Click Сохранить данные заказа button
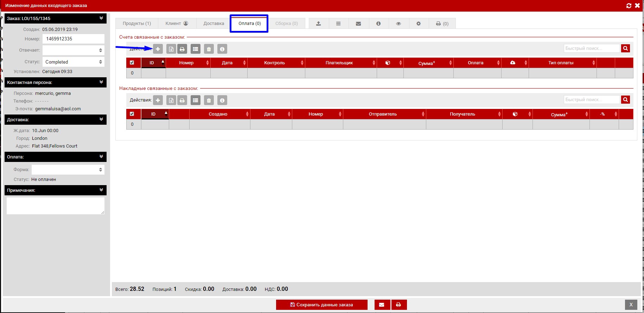 coord(321,305)
